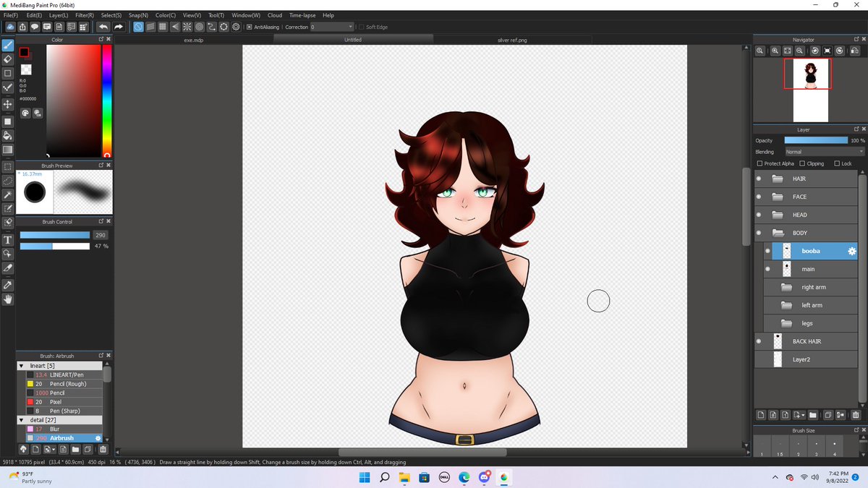Open settings gear for booba layer

852,251
